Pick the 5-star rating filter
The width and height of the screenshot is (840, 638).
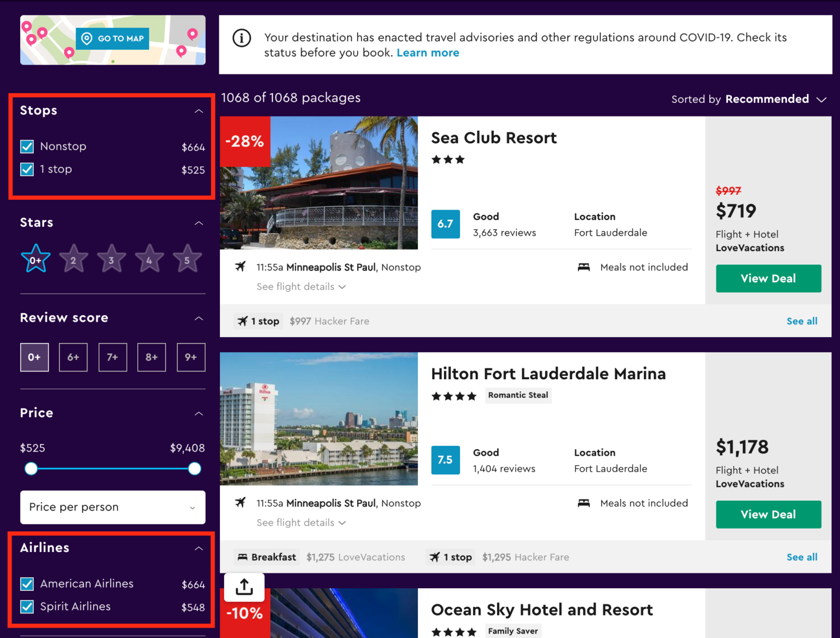click(187, 259)
